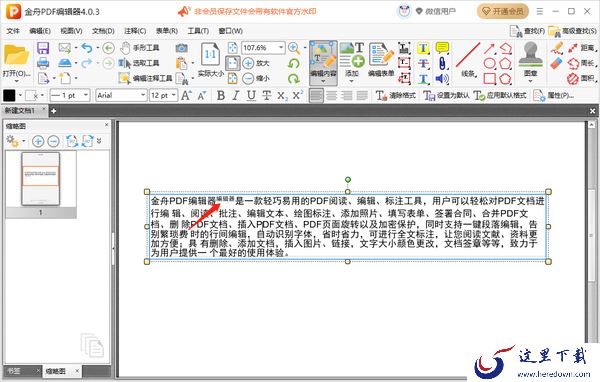Set paragraph alignment to left
This screenshot has height=382, width=600.
click(316, 95)
